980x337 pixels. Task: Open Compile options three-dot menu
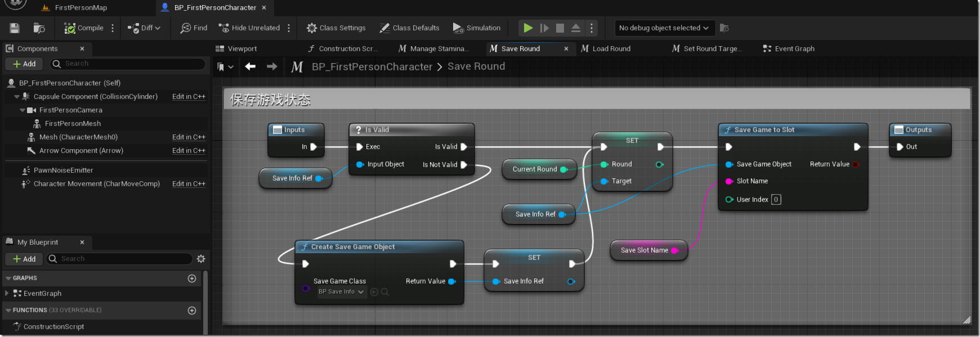113,28
